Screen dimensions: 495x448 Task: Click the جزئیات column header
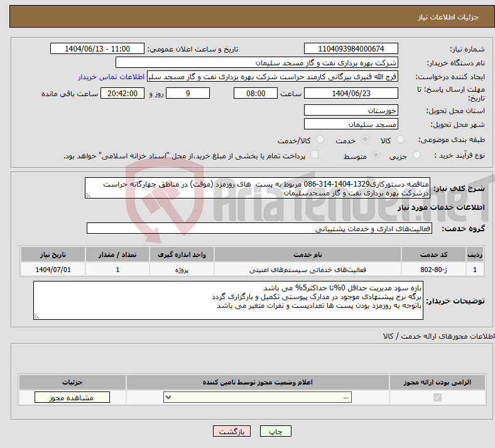[x=72, y=382]
